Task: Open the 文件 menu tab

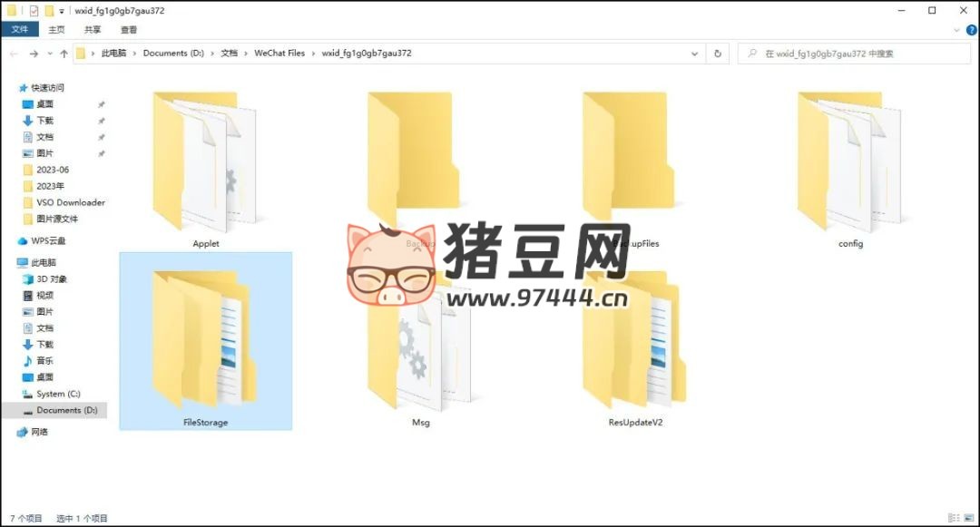Action: coord(20,30)
